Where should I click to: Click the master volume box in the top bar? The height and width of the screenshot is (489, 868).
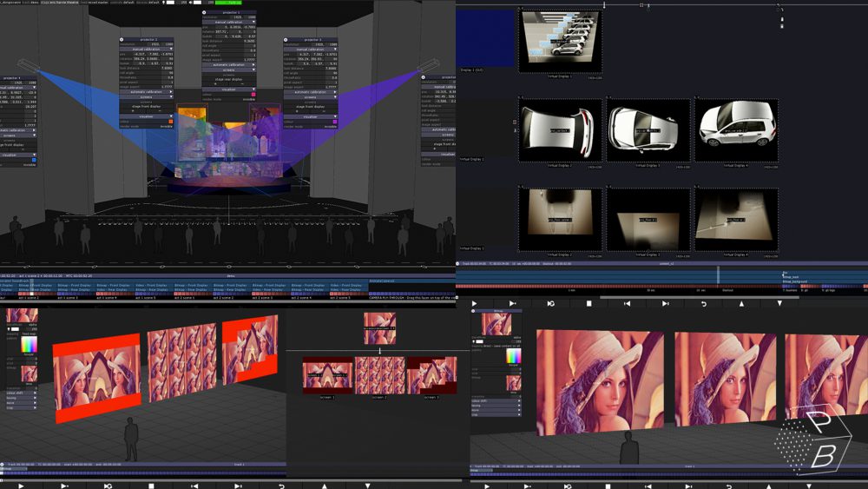(198, 3)
